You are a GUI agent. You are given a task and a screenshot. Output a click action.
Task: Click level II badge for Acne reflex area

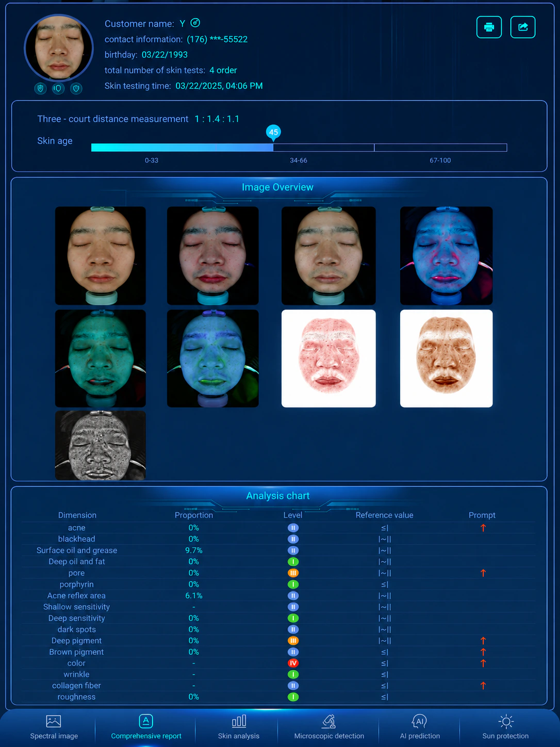[x=293, y=595]
